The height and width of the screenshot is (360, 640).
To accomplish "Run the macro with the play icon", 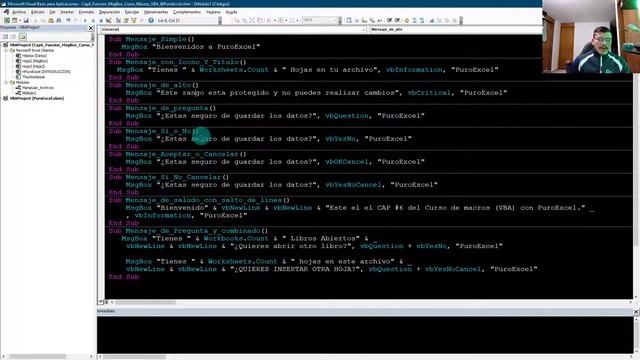I will point(85,20).
